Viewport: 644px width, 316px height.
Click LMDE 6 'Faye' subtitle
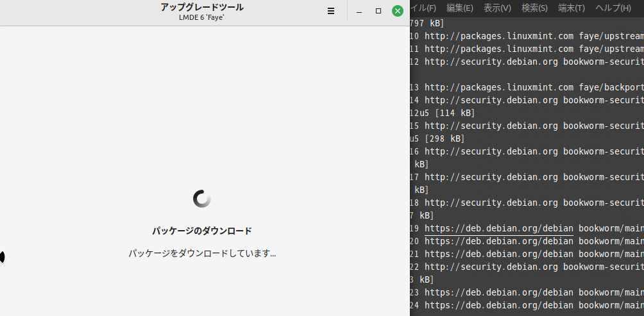pos(201,18)
